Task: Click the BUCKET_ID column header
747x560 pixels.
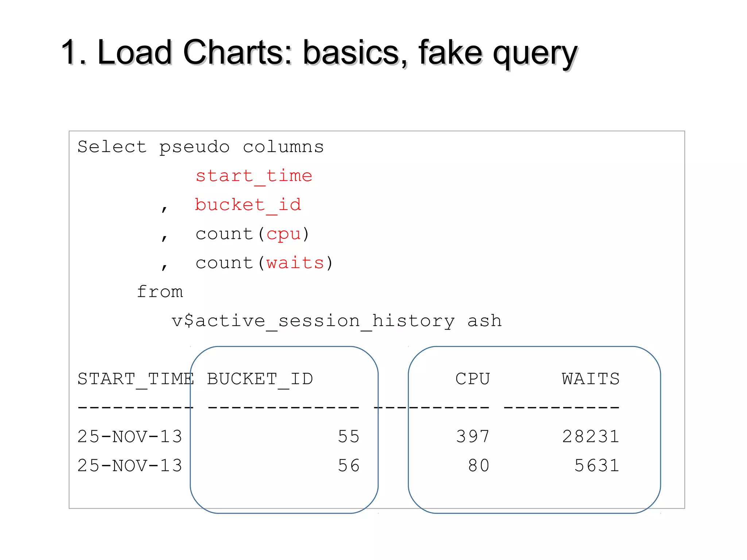Action: tap(260, 379)
